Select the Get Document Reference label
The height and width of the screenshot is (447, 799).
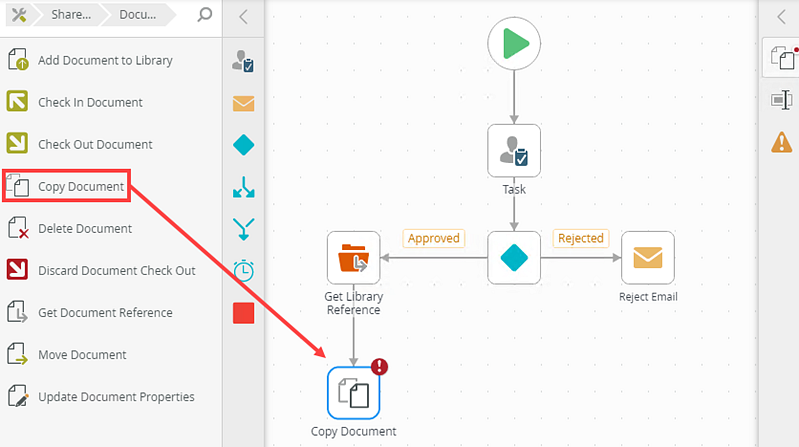pyautogui.click(x=105, y=313)
